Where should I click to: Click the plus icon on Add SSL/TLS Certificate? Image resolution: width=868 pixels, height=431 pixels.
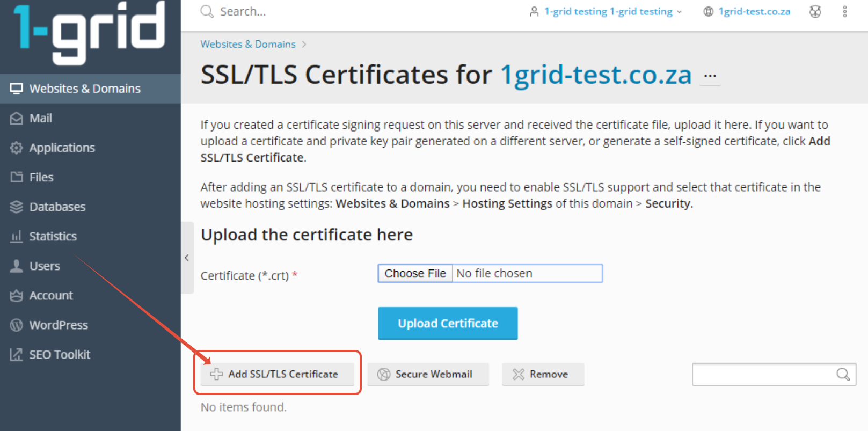pyautogui.click(x=216, y=374)
